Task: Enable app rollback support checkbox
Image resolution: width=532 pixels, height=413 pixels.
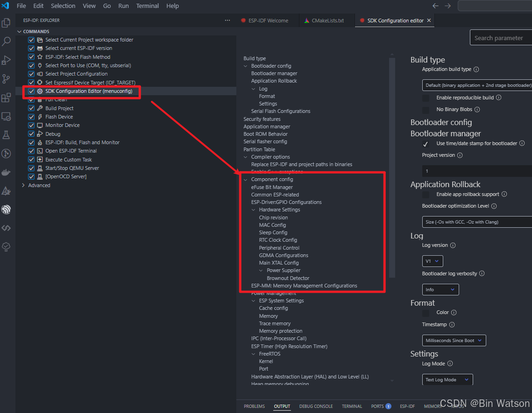Action: (x=426, y=195)
